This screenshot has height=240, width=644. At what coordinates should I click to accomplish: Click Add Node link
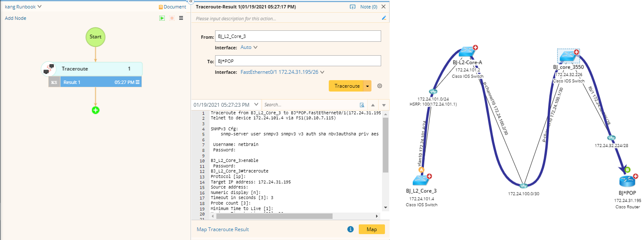coord(16,18)
